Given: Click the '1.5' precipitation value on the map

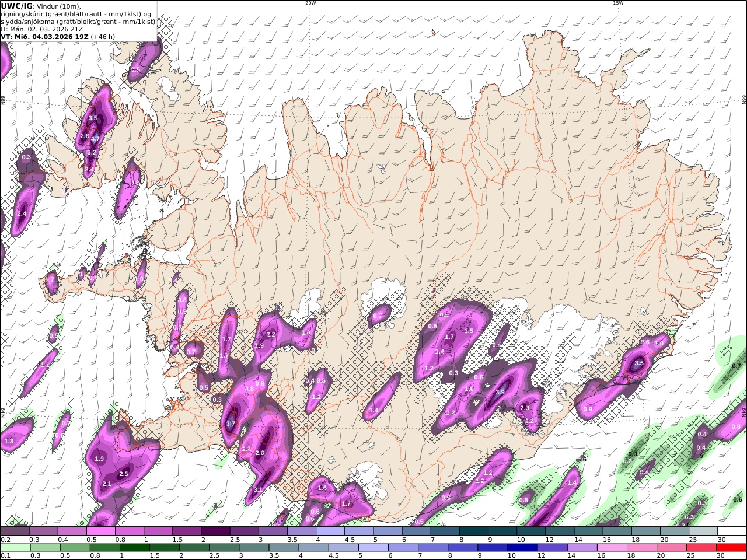Looking at the screenshot, I should coord(469,331).
